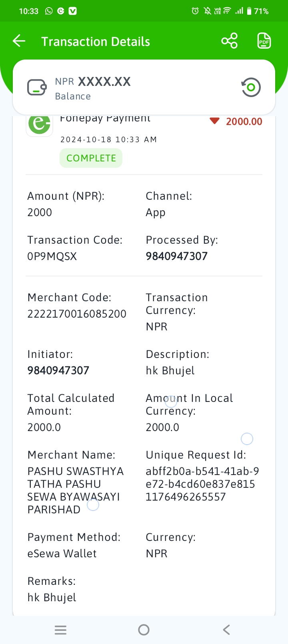Tap the NPR XXXX.XX hidden balance text
The image size is (288, 644).
pos(93,81)
